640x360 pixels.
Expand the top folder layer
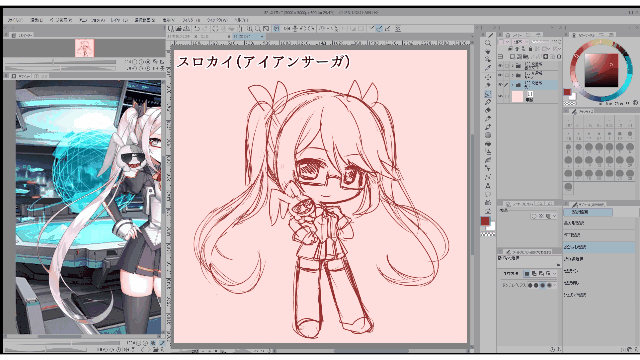[x=513, y=65]
